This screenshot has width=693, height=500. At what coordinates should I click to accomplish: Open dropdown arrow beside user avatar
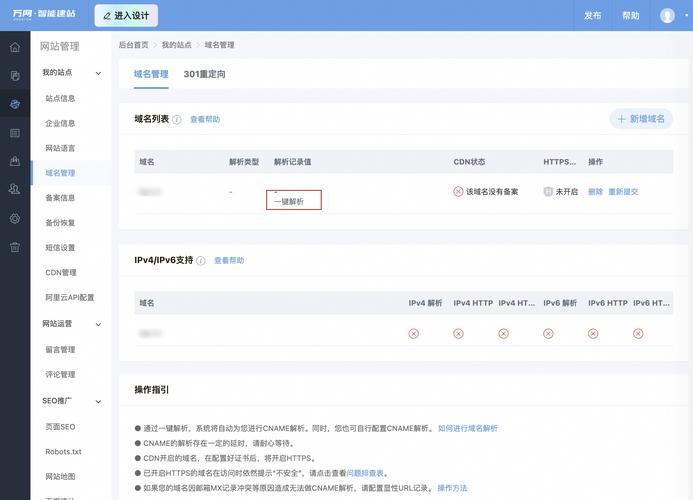tap(686, 15)
